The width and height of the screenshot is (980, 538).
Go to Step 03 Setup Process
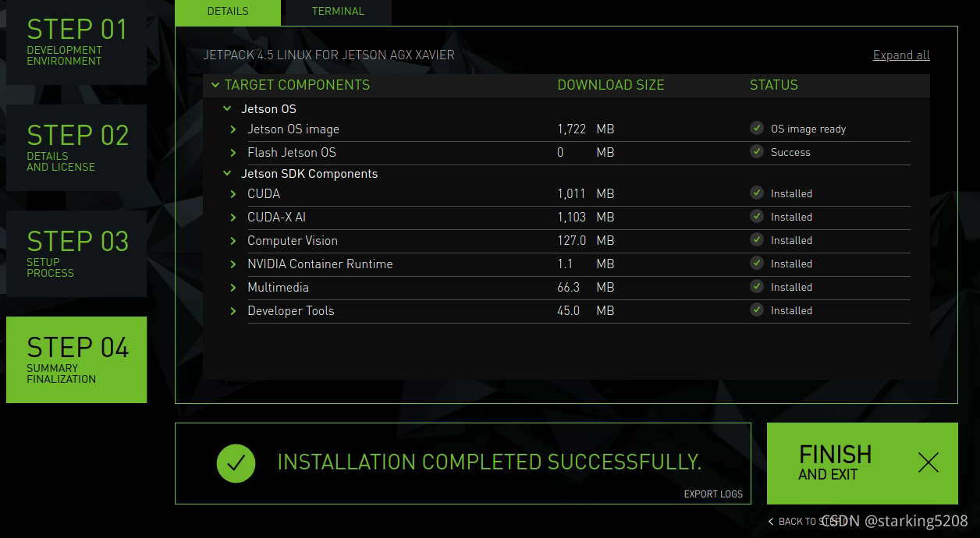[76, 253]
